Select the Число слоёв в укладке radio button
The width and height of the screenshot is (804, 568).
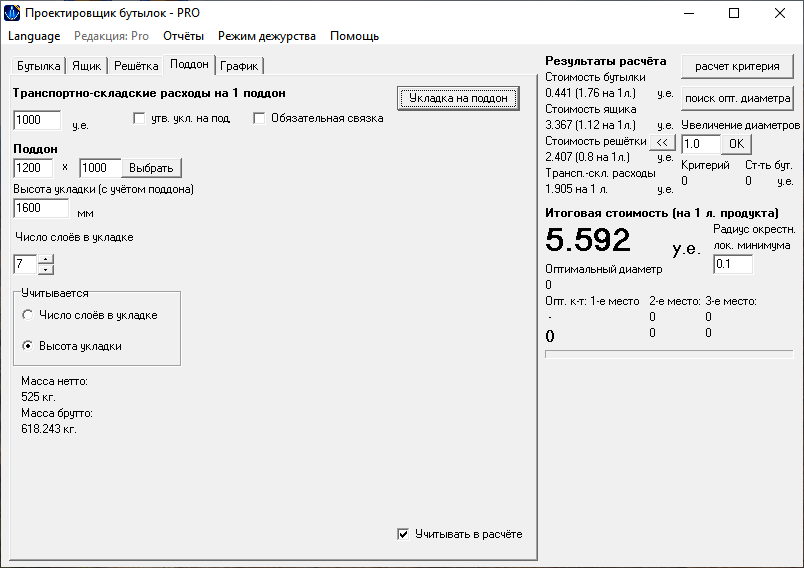pyautogui.click(x=28, y=315)
